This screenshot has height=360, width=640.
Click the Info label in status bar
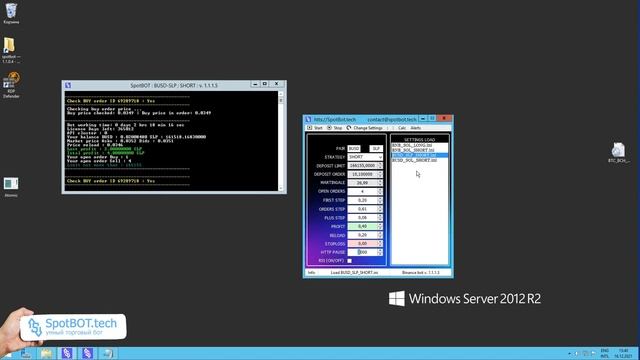311,272
